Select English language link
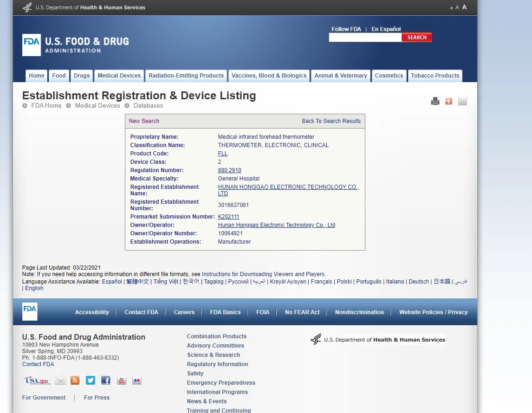This screenshot has width=532, height=413. [34, 288]
